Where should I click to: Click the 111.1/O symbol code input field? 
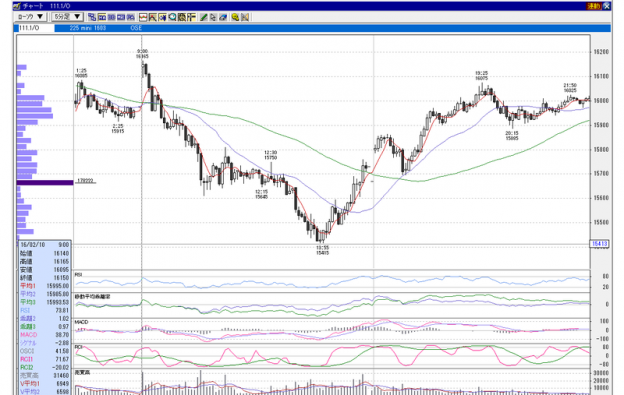[36, 28]
